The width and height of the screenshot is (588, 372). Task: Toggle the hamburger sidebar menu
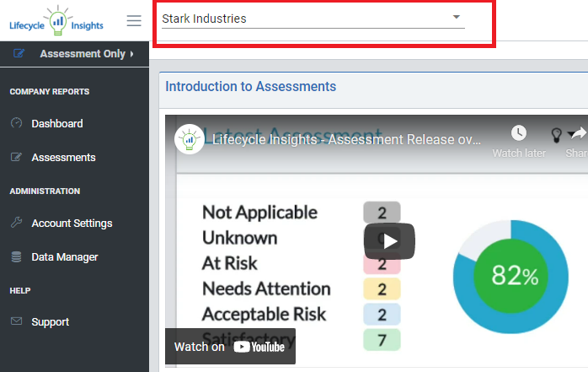point(134,20)
